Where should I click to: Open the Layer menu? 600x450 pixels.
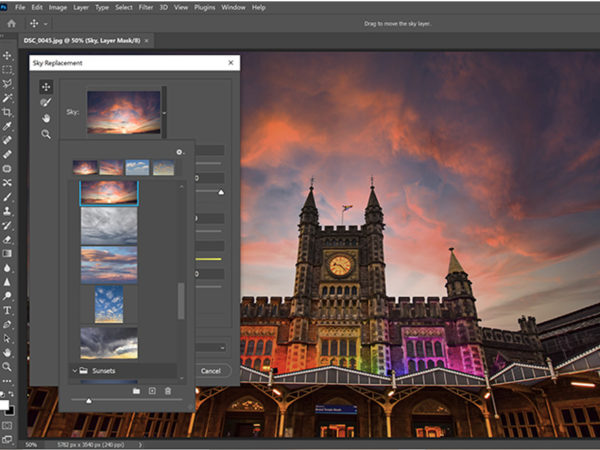point(81,7)
